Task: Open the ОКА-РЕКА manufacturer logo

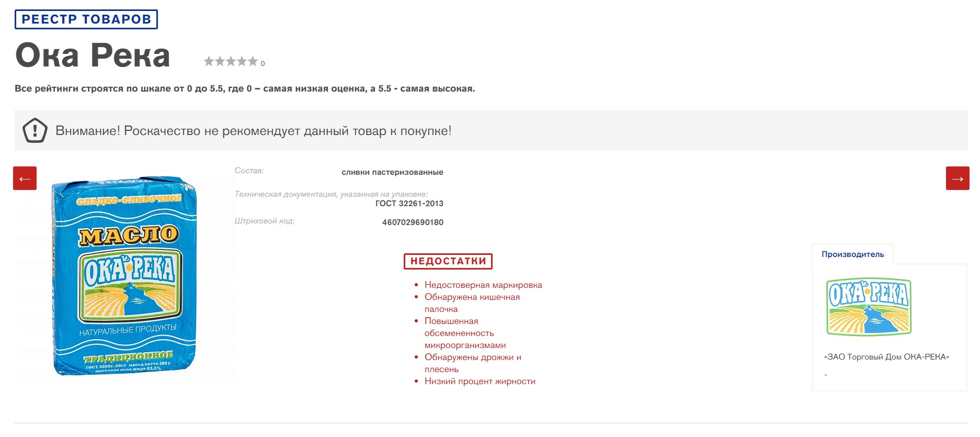Action: pyautogui.click(x=869, y=307)
